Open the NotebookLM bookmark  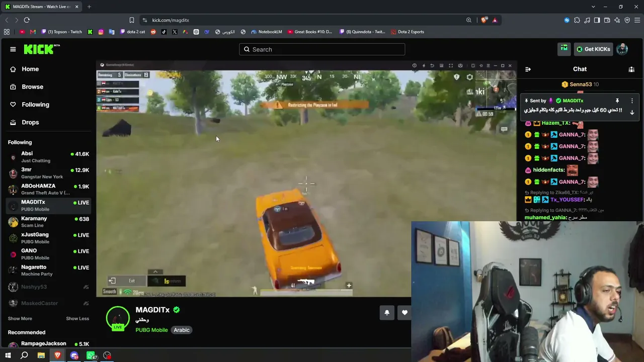(267, 32)
